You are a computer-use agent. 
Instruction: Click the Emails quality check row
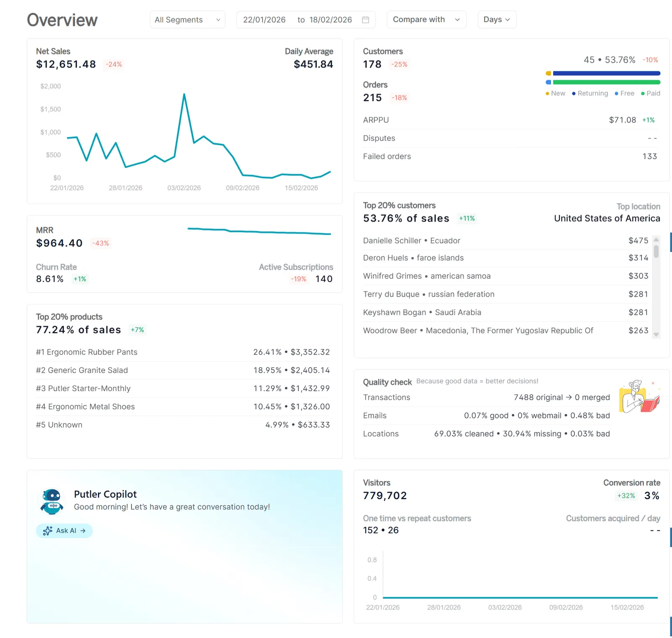click(486, 416)
